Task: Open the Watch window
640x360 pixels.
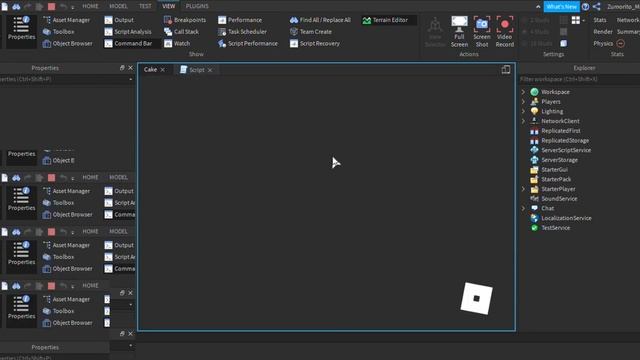Action: coord(177,43)
